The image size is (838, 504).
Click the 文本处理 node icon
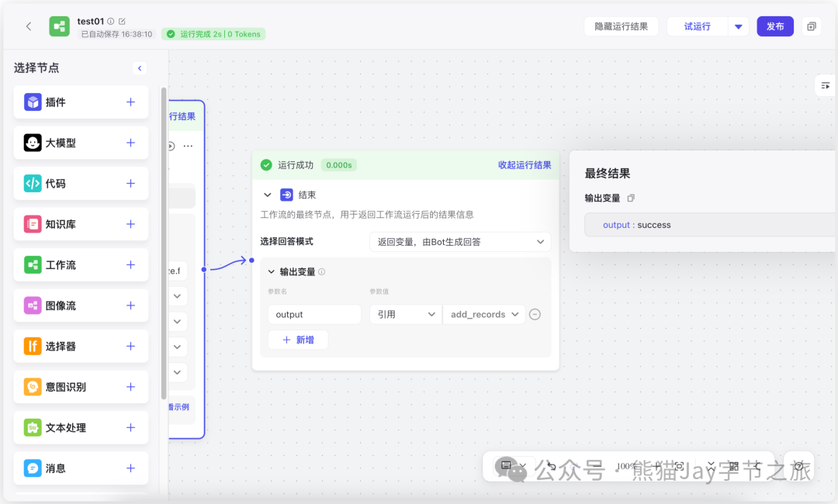(33, 428)
